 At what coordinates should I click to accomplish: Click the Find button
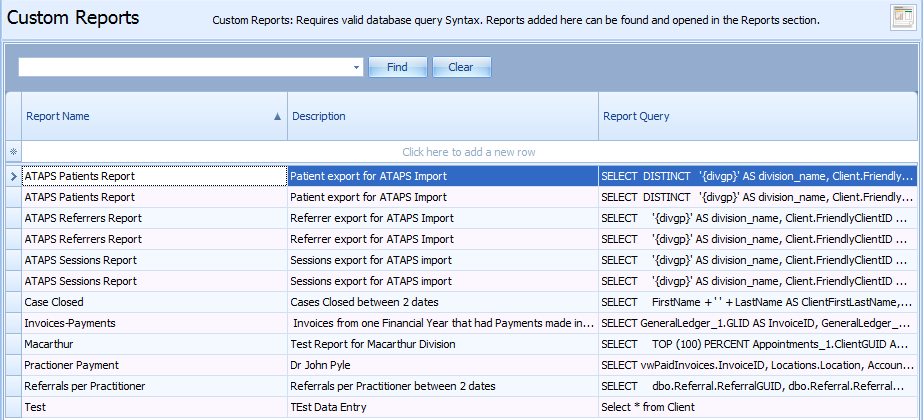click(x=397, y=67)
